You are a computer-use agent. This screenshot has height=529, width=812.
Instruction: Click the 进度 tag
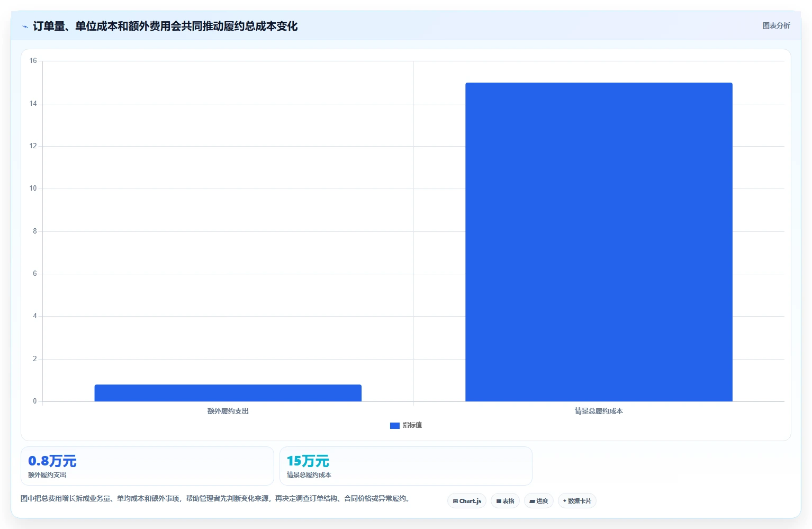(539, 501)
